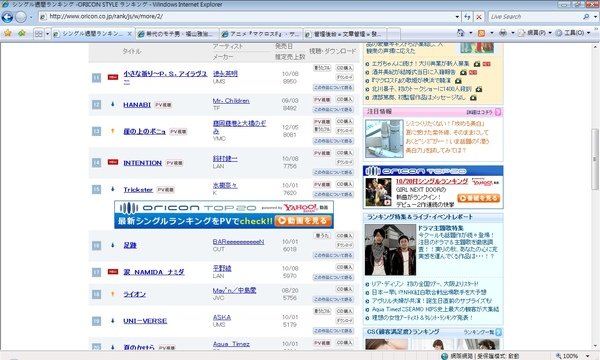The image size is (600, 360).
Task: Switch to the シングル週間ランキング tab
Action: click(92, 34)
